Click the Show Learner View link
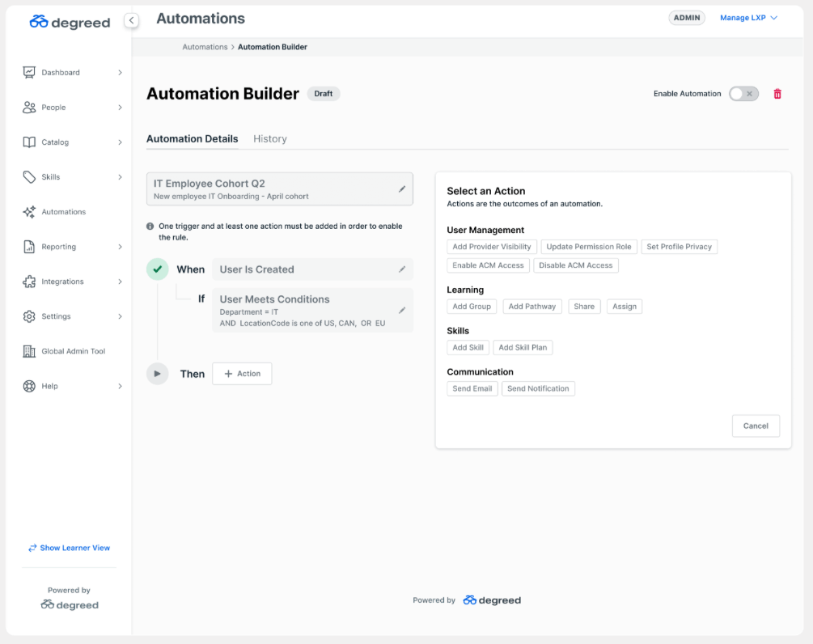813x644 pixels. (69, 548)
